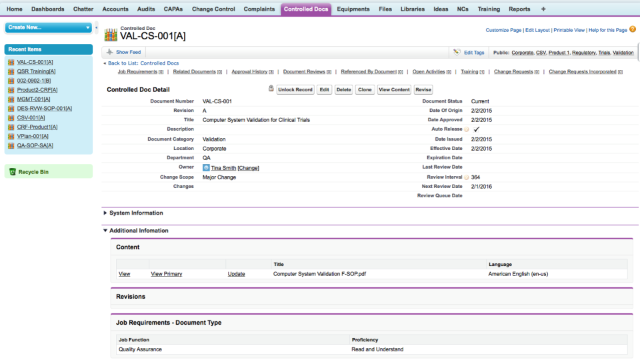The image size is (640, 364).
Task: Switch to the Change Control tab
Action: (213, 9)
